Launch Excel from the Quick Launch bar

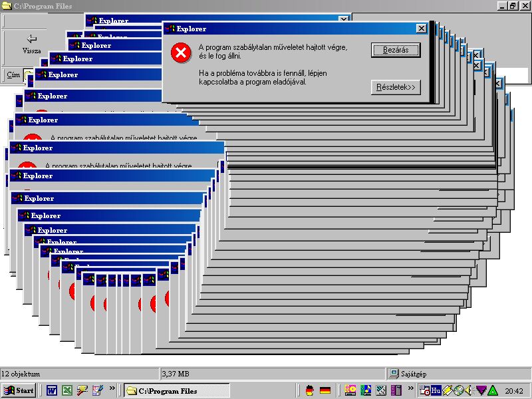[66, 390]
